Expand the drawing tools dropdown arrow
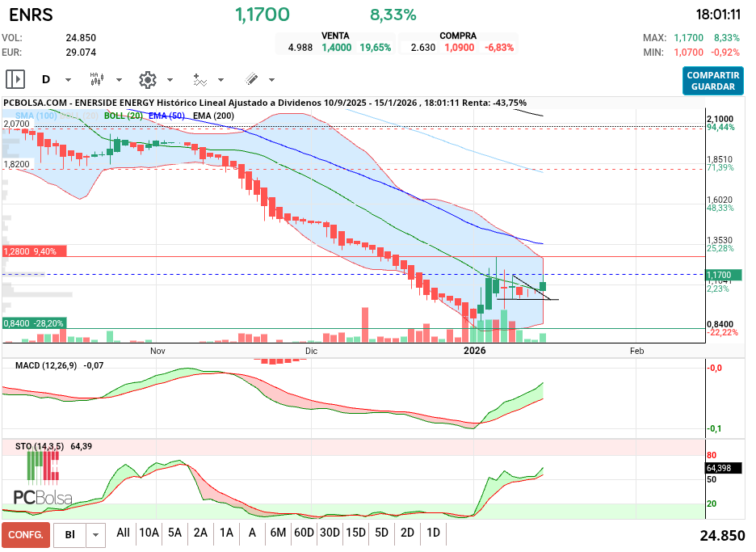The height and width of the screenshot is (552, 756). tap(272, 80)
